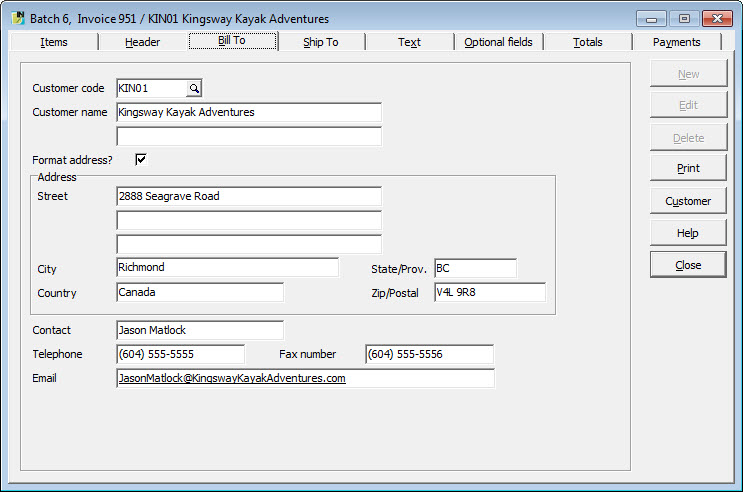Click the Close button in the side panel

point(688,265)
